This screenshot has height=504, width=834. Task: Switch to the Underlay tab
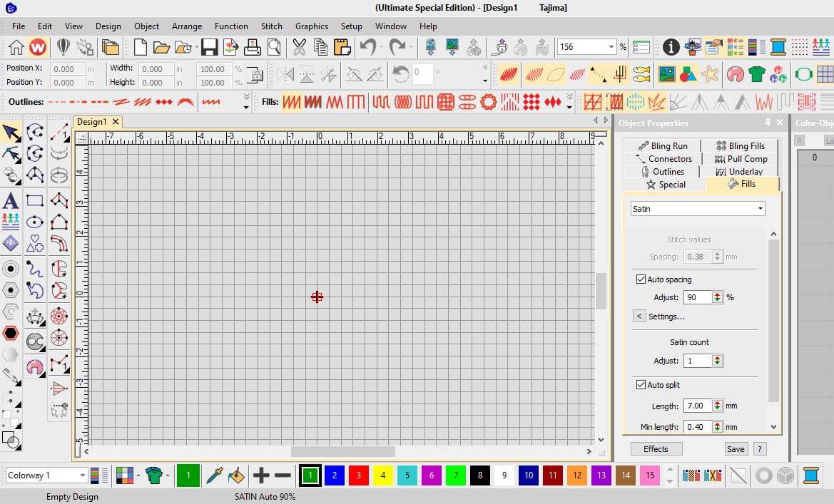pos(739,171)
